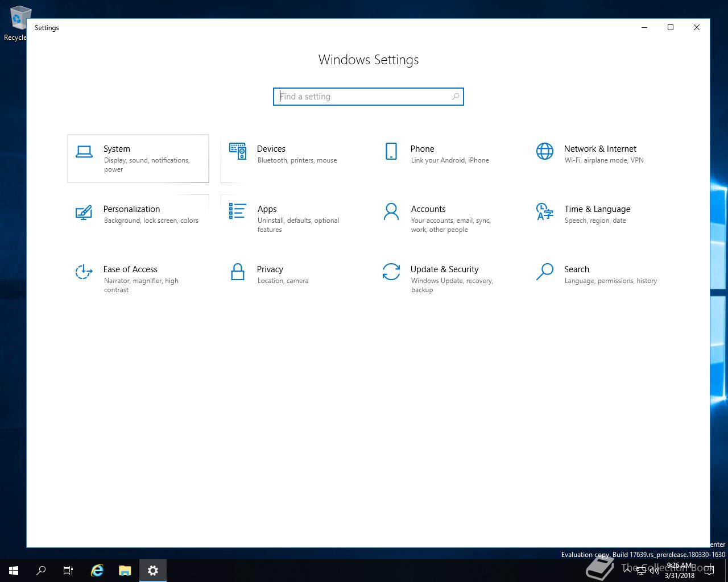Maximize the Settings window
728x582 pixels.
pos(671,27)
